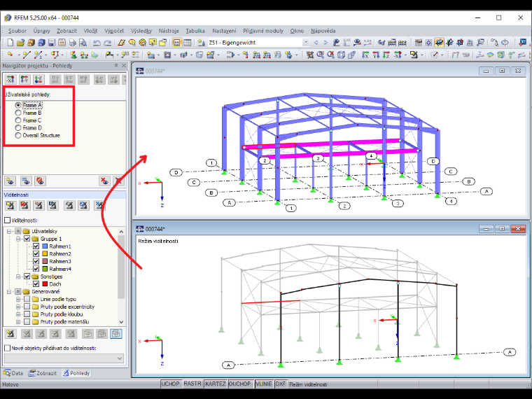Image resolution: width=532 pixels, height=399 pixels.
Task: Click the view in X direction icon
Action: (x=365, y=55)
